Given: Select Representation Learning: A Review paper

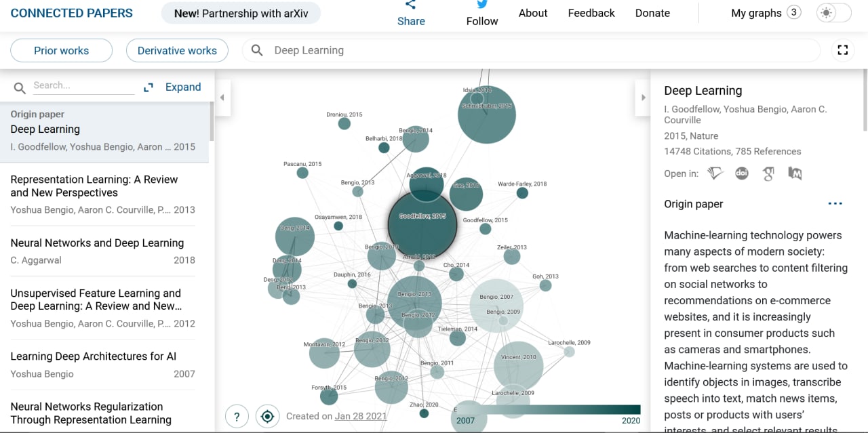Looking at the screenshot, I should pos(103,194).
